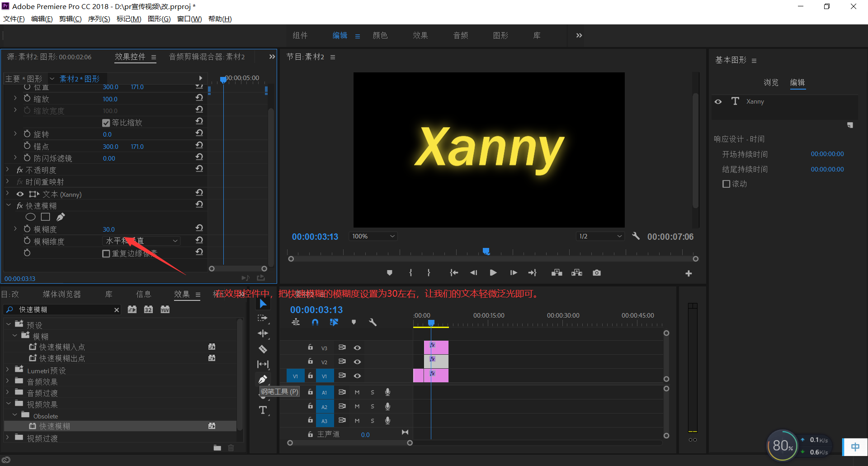The width and height of the screenshot is (868, 466).
Task: Open the 序列(S) menu
Action: click(x=99, y=19)
